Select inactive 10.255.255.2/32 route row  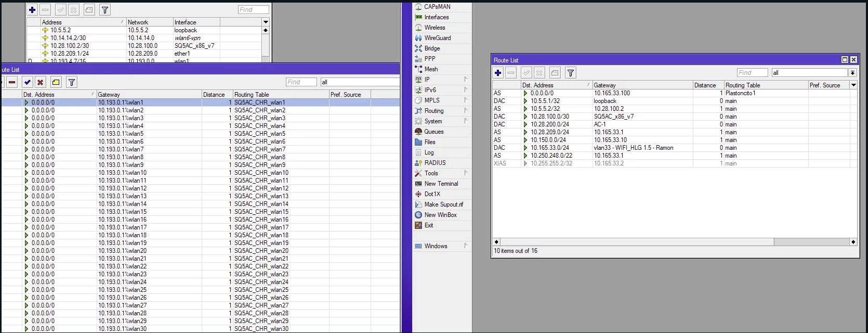click(x=675, y=163)
